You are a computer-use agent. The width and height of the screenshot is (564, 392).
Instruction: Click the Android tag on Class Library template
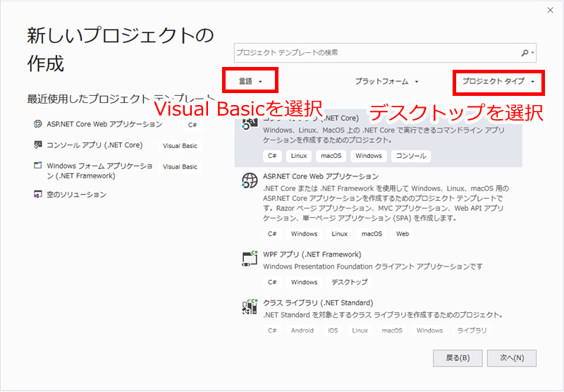click(x=302, y=330)
